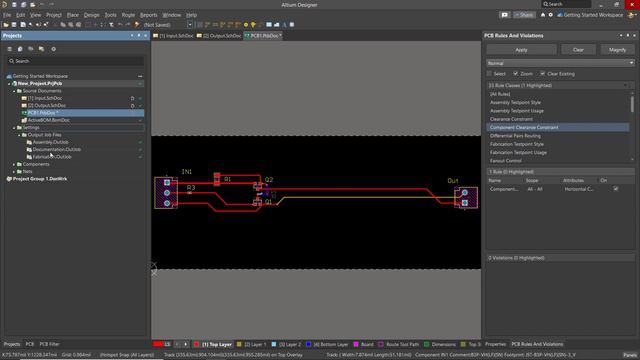Click the title bar Search field
The image size is (640, 360).
pyautogui.click(x=566, y=4)
